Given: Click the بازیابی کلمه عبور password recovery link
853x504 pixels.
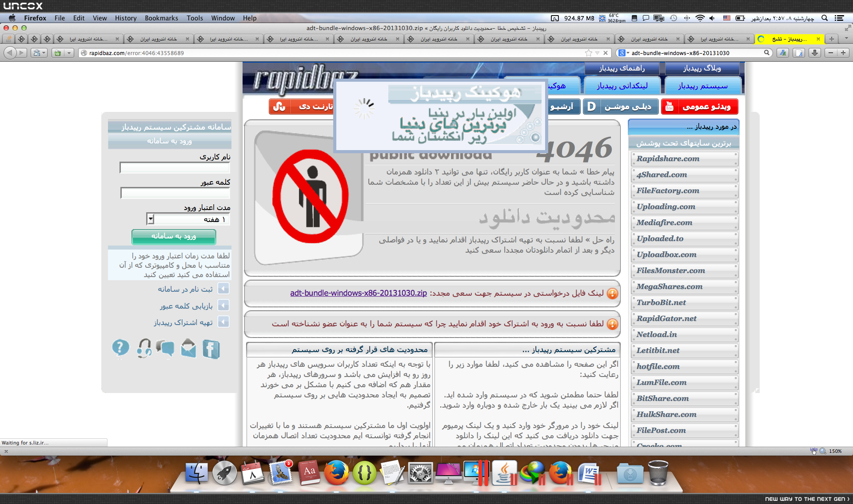Looking at the screenshot, I should [186, 306].
